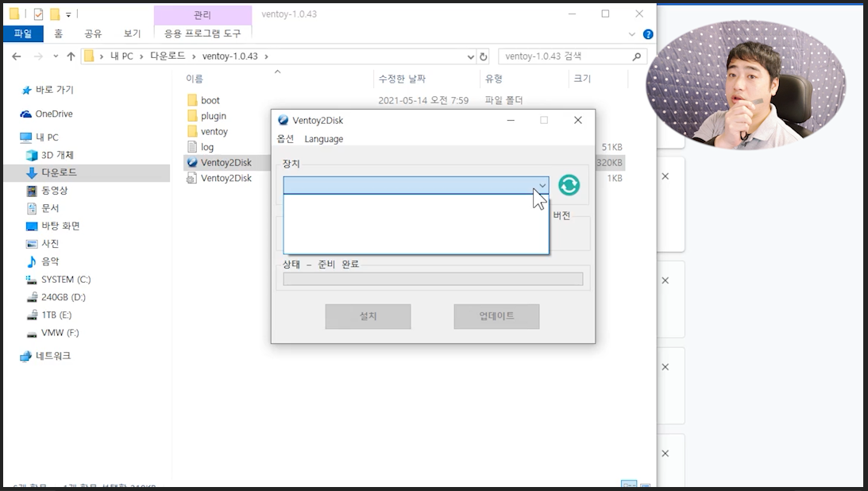Viewport: 868px width, 491px height.
Task: Click the boot folder date 2021-05-14 오전 7:59
Action: [x=423, y=100]
